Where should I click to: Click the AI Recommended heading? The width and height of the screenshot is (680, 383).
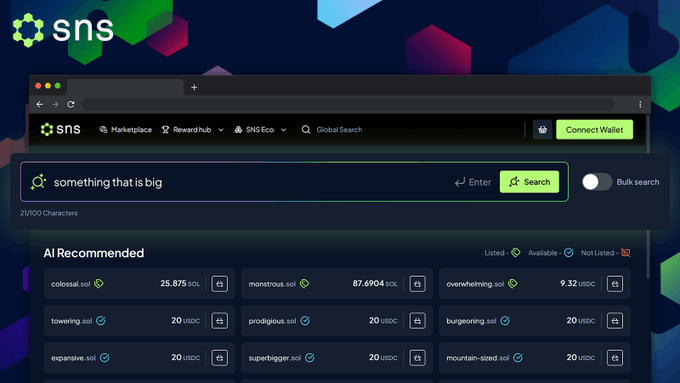pos(94,253)
